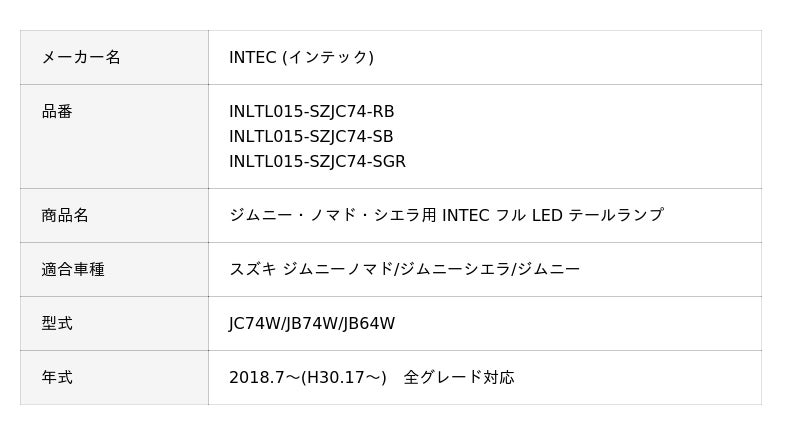Click the 商品名 row label

(x=65, y=215)
